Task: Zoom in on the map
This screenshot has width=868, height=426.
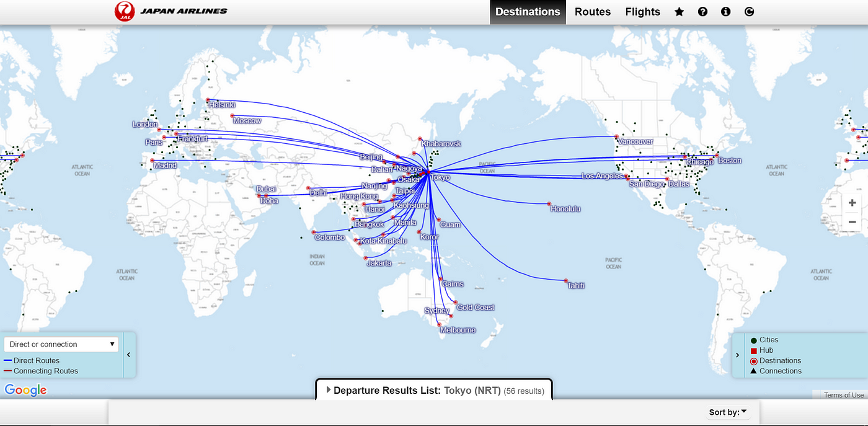Action: 852,203
